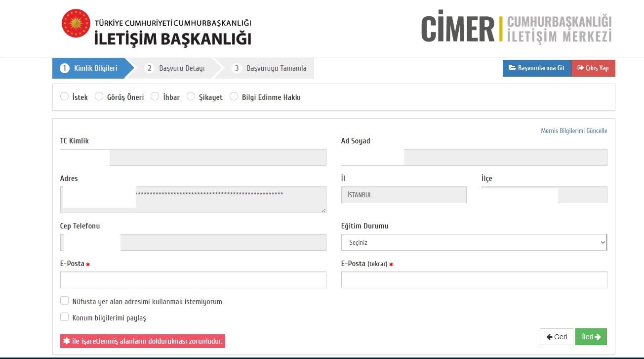Choose the Şikayet radio option
Image resolution: width=644 pixels, height=359 pixels.
[191, 96]
